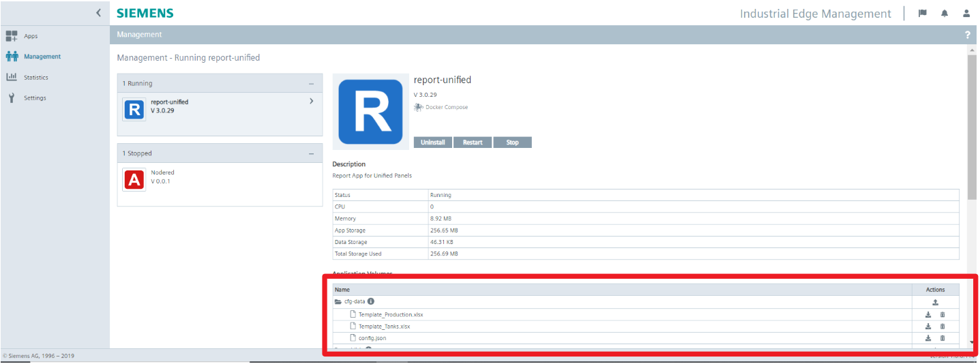Click the Restart button

point(473,142)
